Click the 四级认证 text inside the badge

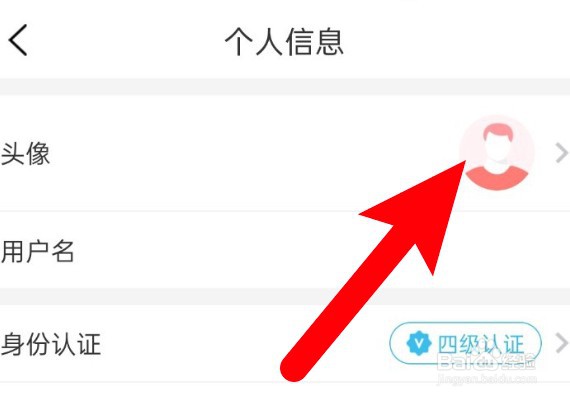pyautogui.click(x=481, y=344)
